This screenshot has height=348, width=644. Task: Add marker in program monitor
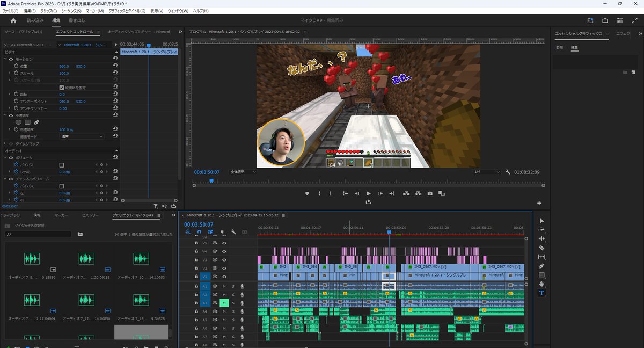pyautogui.click(x=307, y=193)
